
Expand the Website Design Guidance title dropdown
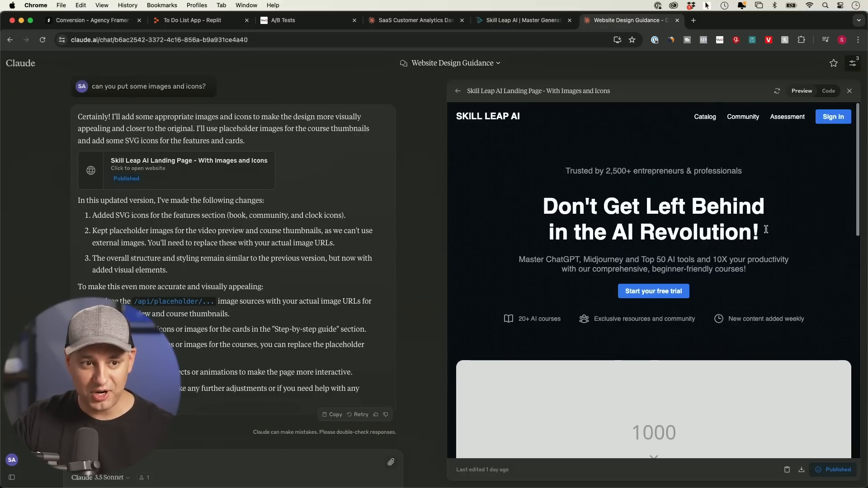click(x=498, y=63)
